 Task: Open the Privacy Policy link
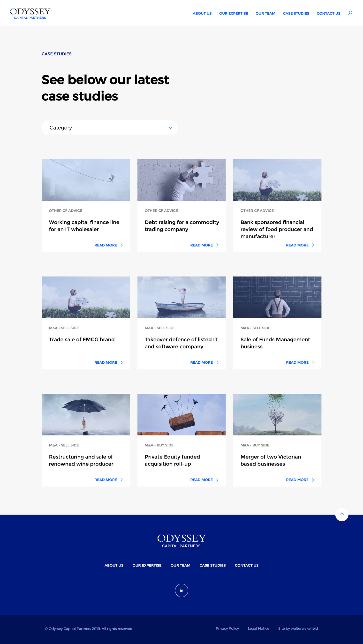pyautogui.click(x=227, y=628)
